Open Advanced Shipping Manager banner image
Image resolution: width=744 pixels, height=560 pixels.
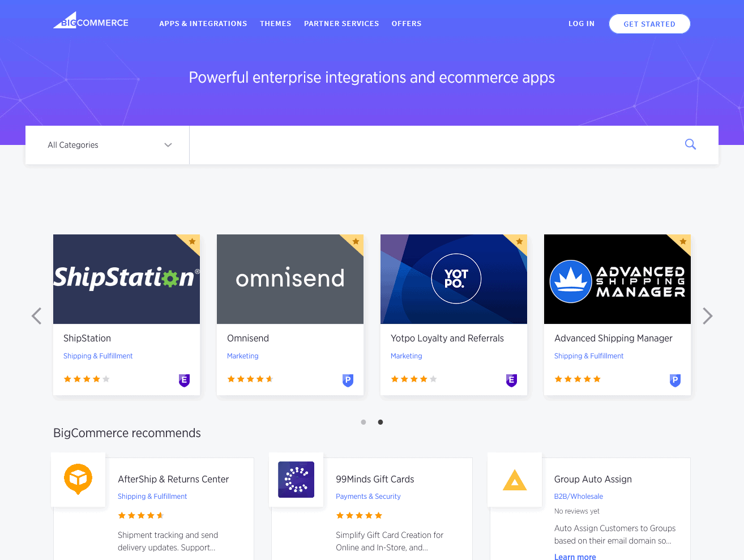(x=617, y=279)
